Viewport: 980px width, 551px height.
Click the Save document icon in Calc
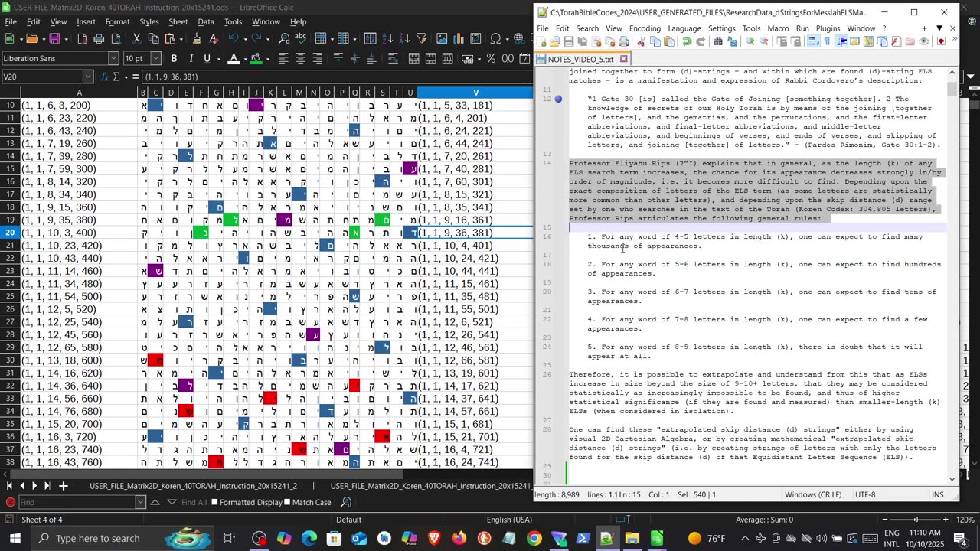click(x=54, y=38)
